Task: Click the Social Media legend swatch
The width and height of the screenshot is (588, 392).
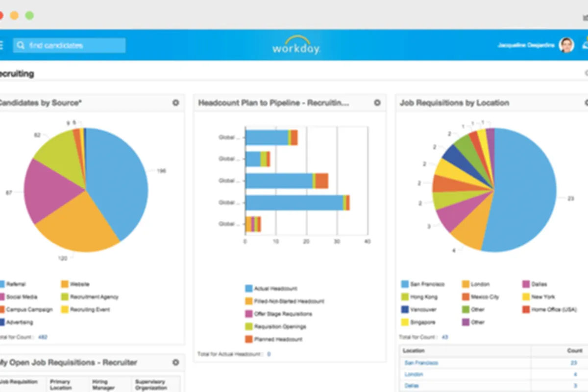Action: click(1, 297)
